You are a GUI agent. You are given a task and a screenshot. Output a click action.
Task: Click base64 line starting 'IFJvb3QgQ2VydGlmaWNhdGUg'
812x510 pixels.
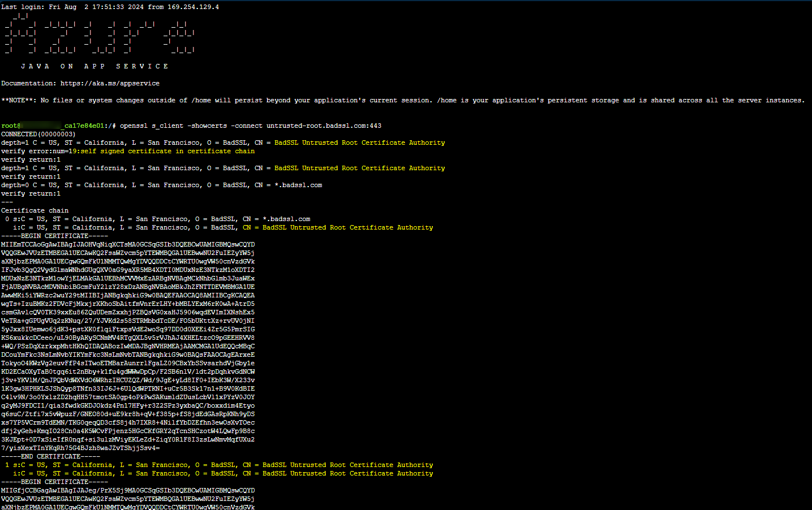coord(128,270)
